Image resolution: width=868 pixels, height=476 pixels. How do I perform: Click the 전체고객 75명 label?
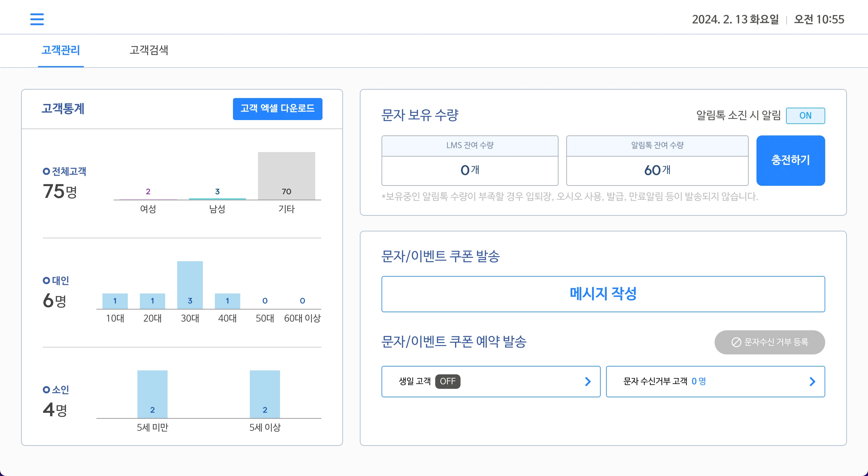(64, 183)
